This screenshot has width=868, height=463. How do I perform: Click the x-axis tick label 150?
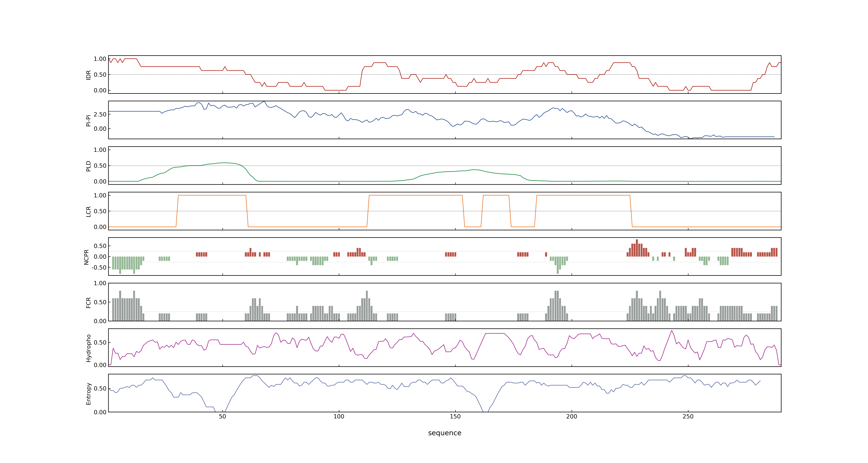point(455,416)
